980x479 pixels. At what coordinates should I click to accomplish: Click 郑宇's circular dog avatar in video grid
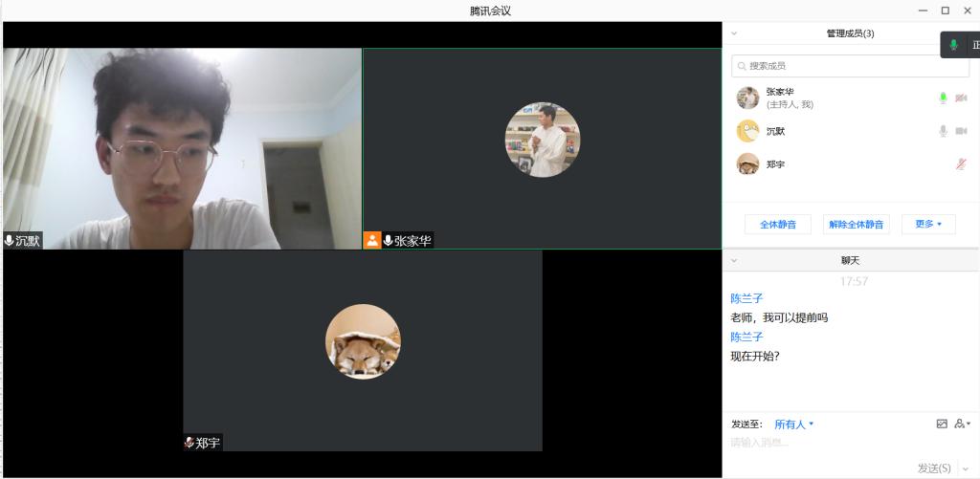point(363,341)
